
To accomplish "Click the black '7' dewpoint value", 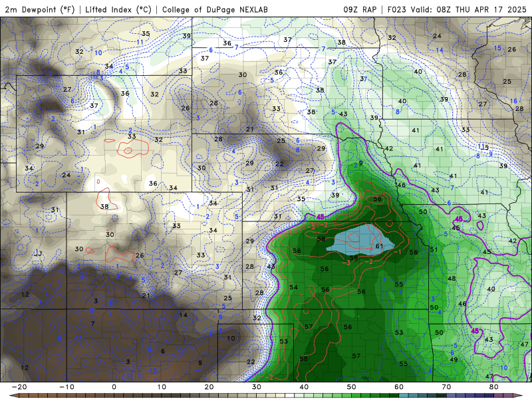I will [93, 324].
